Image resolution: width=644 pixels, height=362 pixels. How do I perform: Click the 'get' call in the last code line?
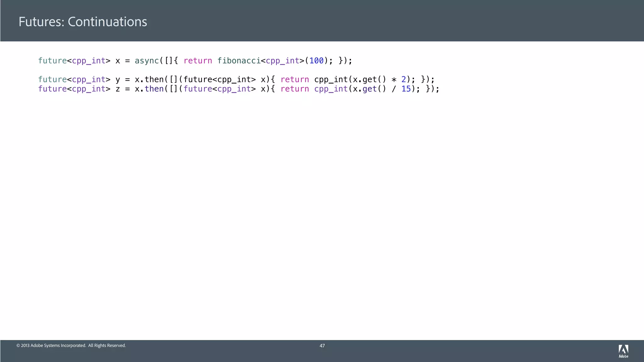[369, 89]
